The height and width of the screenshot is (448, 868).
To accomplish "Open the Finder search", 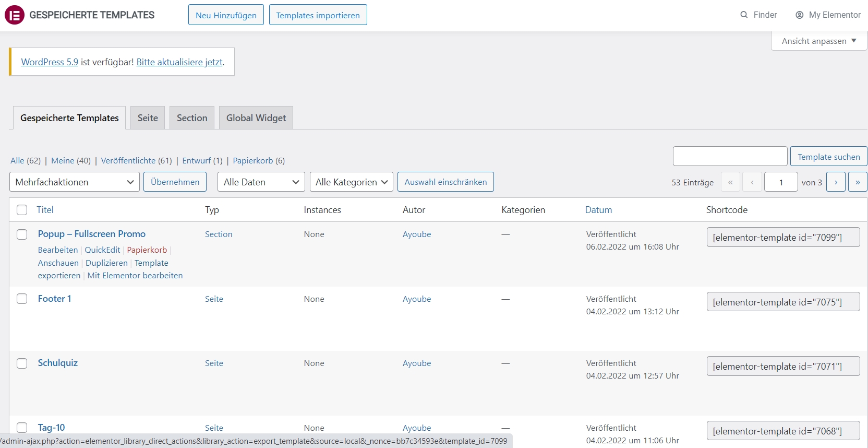I will (758, 15).
